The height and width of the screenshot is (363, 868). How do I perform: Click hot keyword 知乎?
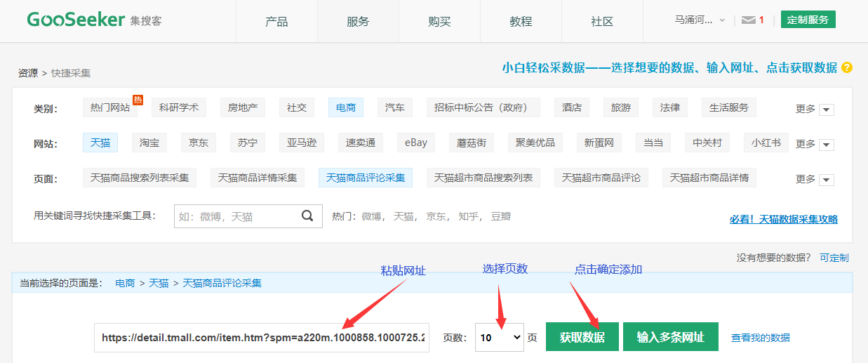(x=469, y=216)
